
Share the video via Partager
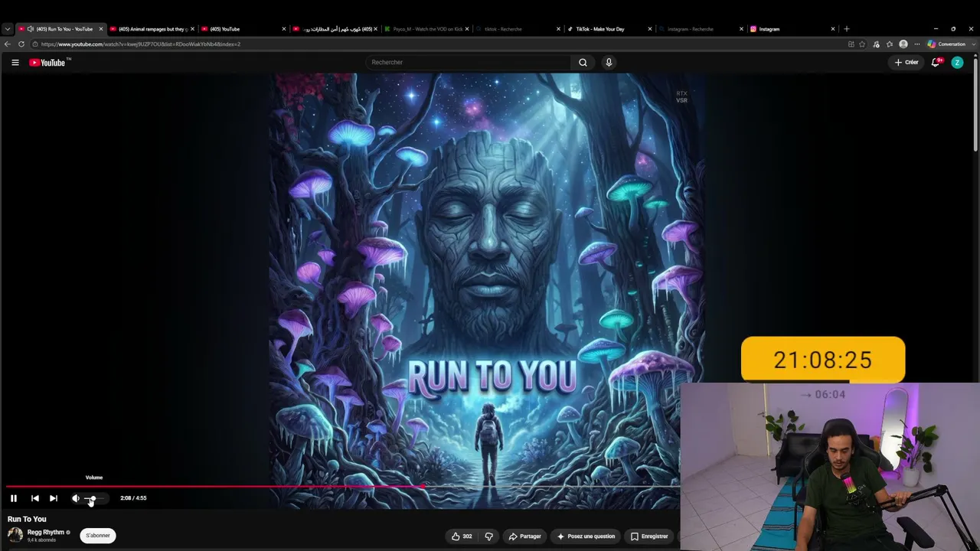525,536
